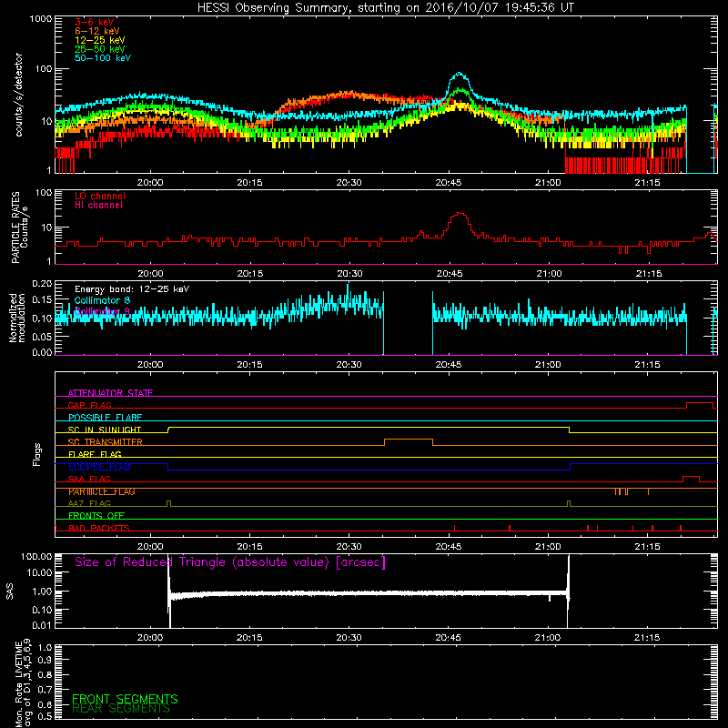Select the SAA_FLAG label
The width and height of the screenshot is (728, 728).
point(89,479)
